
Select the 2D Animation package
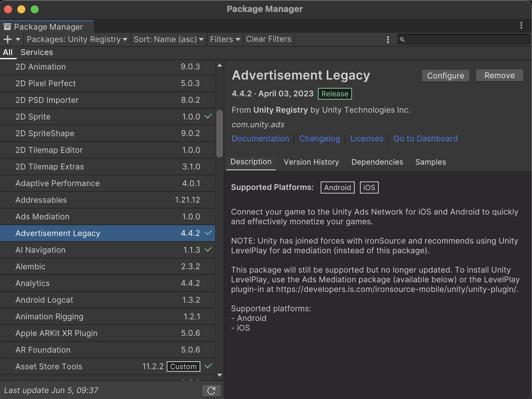tap(107, 67)
